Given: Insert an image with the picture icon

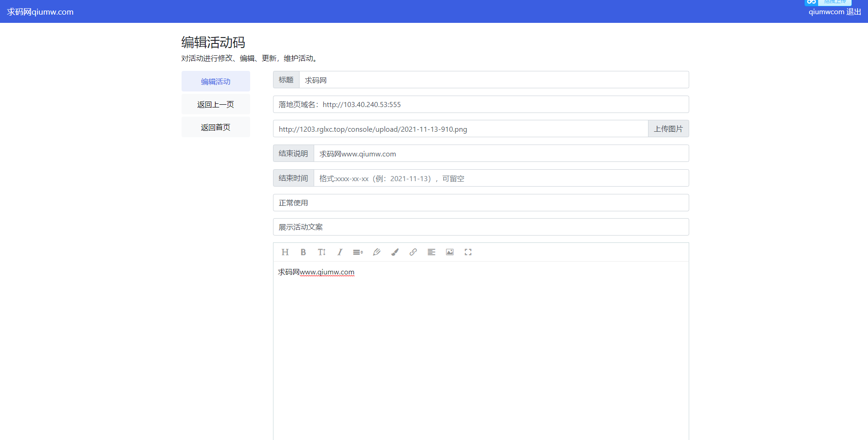Looking at the screenshot, I should (450, 252).
